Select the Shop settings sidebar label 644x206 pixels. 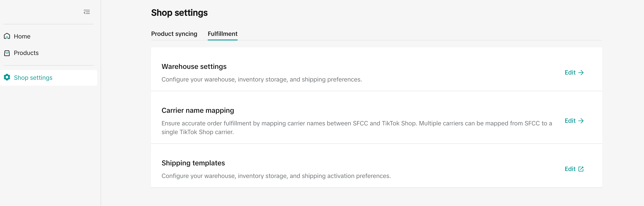click(33, 78)
